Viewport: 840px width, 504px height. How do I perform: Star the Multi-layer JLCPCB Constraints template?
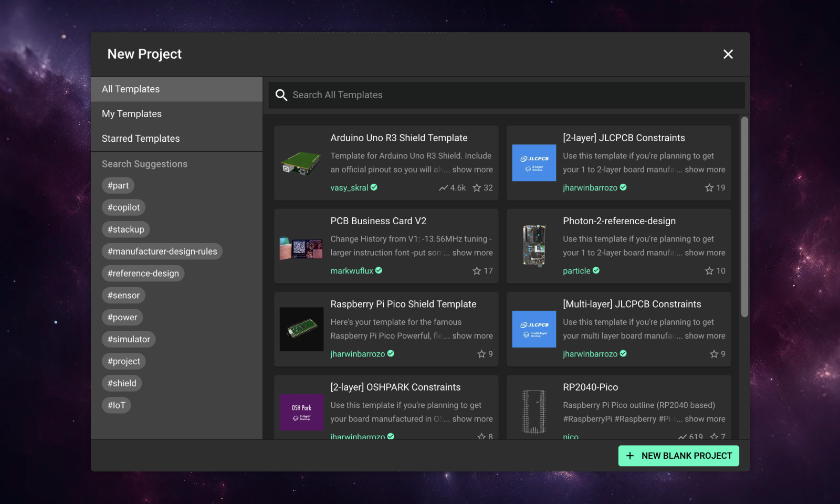(x=714, y=354)
